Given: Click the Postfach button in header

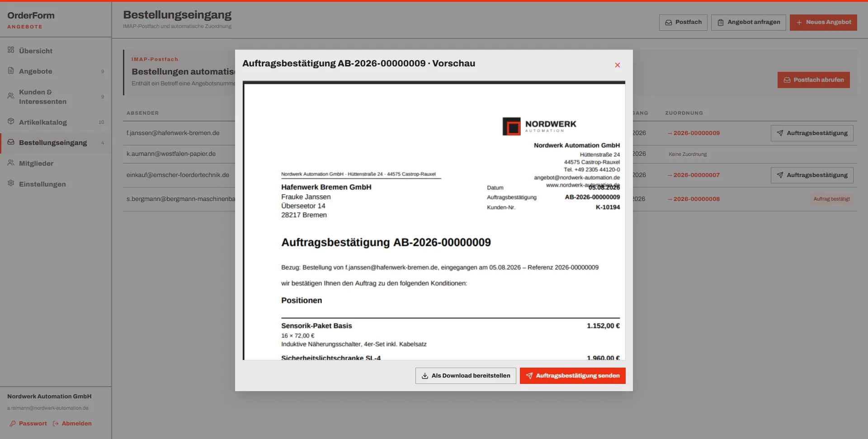Looking at the screenshot, I should 683,22.
